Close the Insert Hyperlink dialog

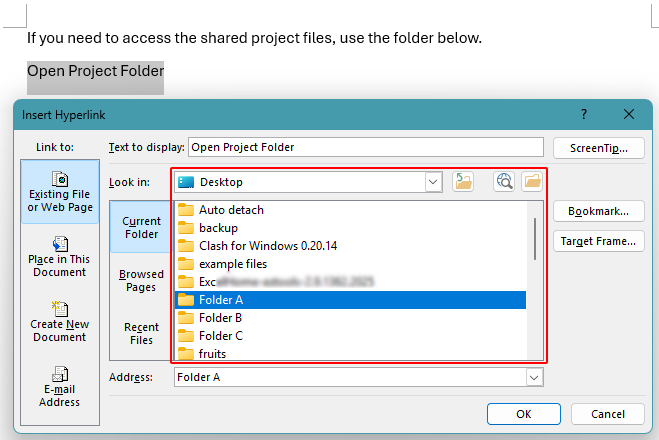click(629, 114)
